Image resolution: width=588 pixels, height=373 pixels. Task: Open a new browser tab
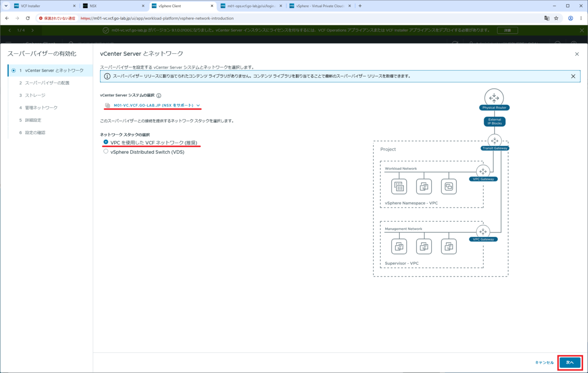[360, 6]
